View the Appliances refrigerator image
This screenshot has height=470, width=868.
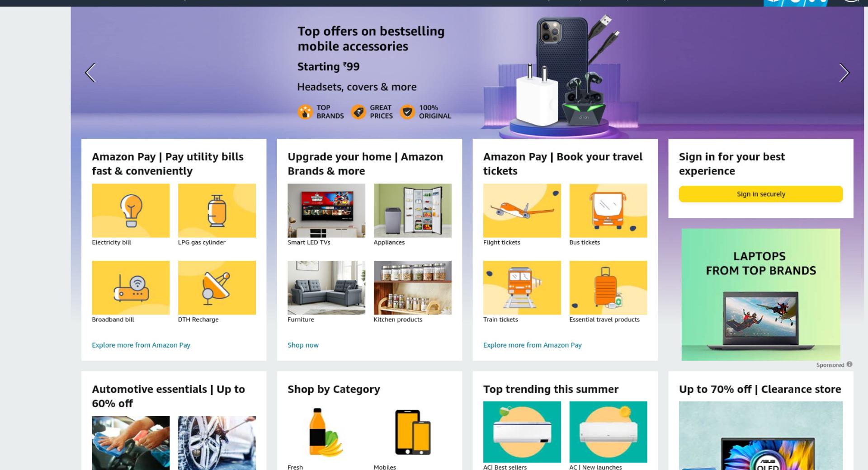[x=412, y=210]
